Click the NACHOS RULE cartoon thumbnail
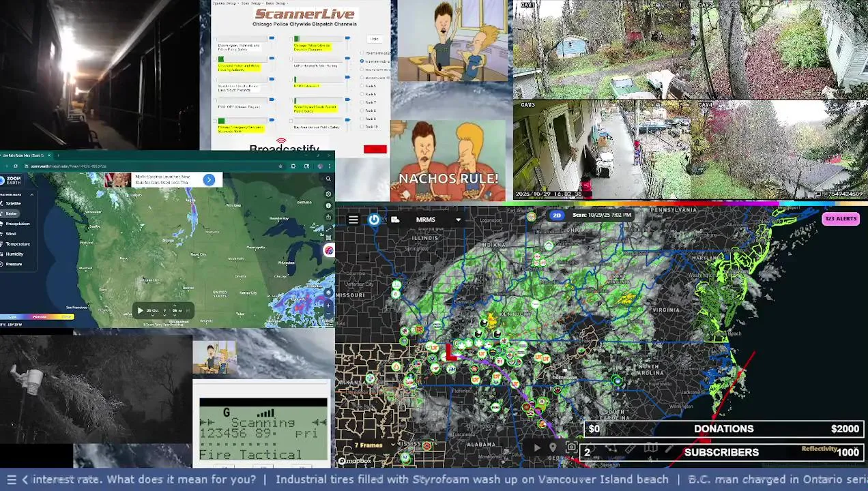Viewport: 868px width, 491px height. click(448, 162)
